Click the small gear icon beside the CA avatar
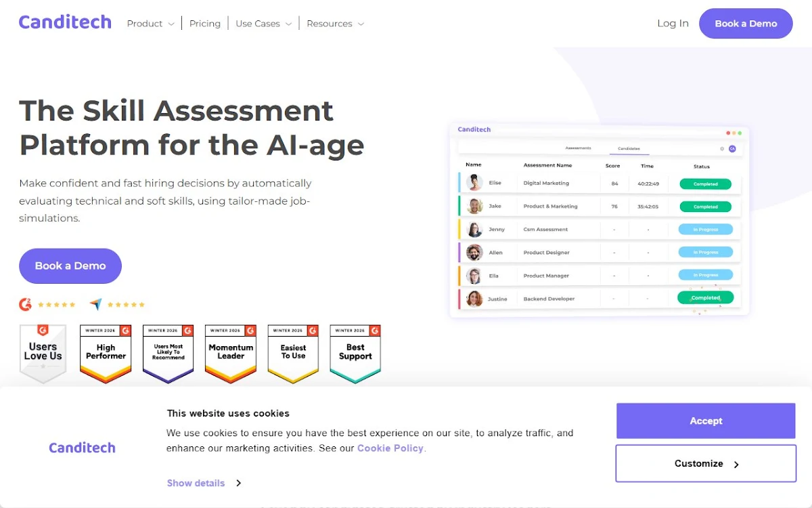Screen dimensions: 812x508 coord(722,148)
